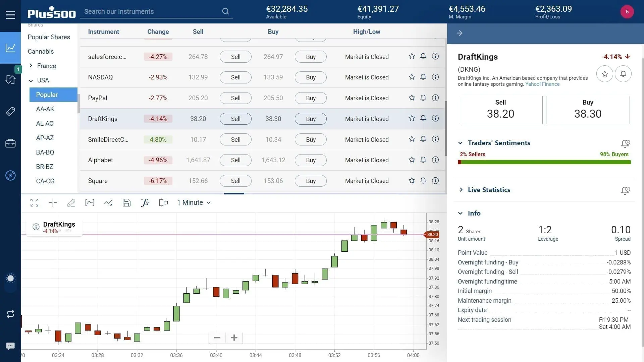644x362 pixels.
Task: Toggle favorite star for Square
Action: [412, 181]
